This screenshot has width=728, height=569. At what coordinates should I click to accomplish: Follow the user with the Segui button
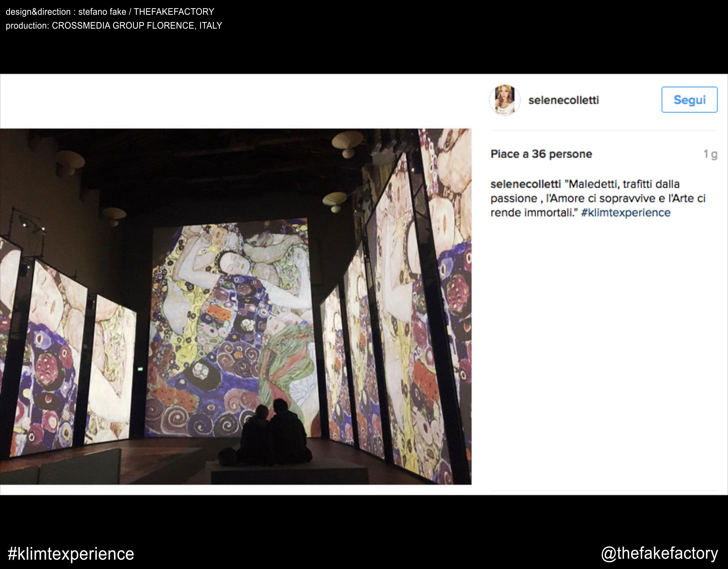click(x=689, y=100)
